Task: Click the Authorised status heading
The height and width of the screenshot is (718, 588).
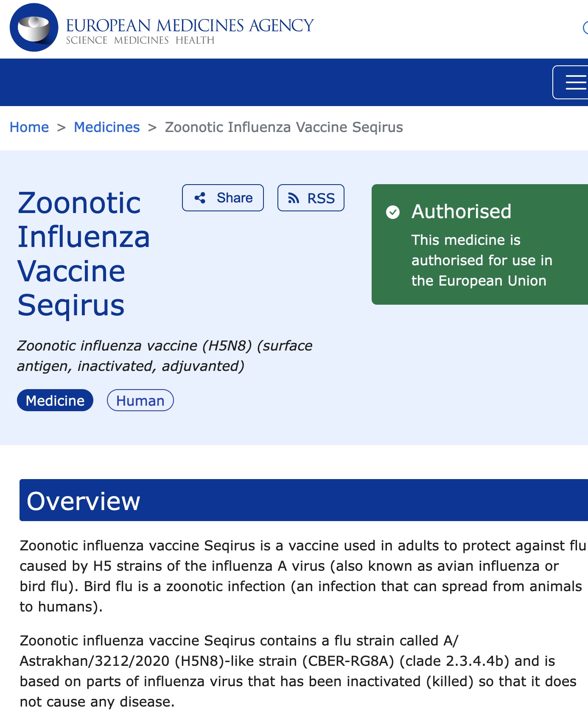Action: tap(461, 211)
